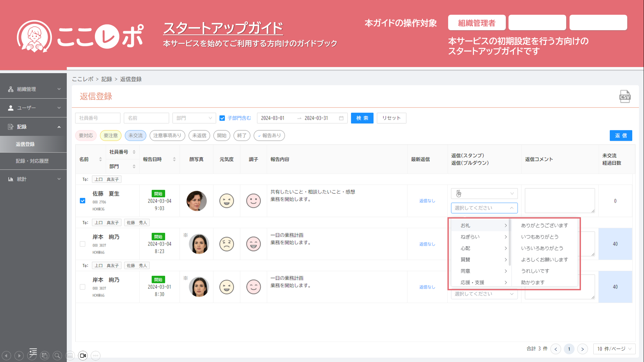Uncheck the 子部門含む checkbox
The height and width of the screenshot is (362, 644).
point(222,118)
